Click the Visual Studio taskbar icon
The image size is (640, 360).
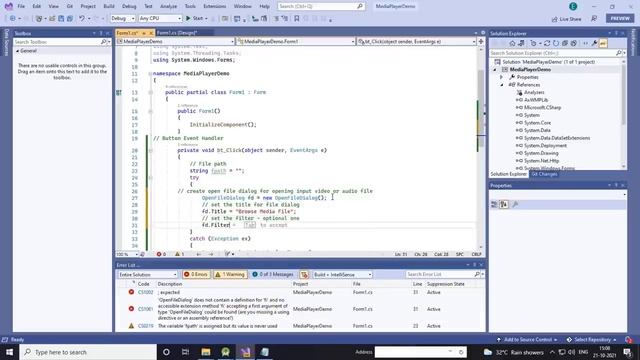tap(245, 352)
